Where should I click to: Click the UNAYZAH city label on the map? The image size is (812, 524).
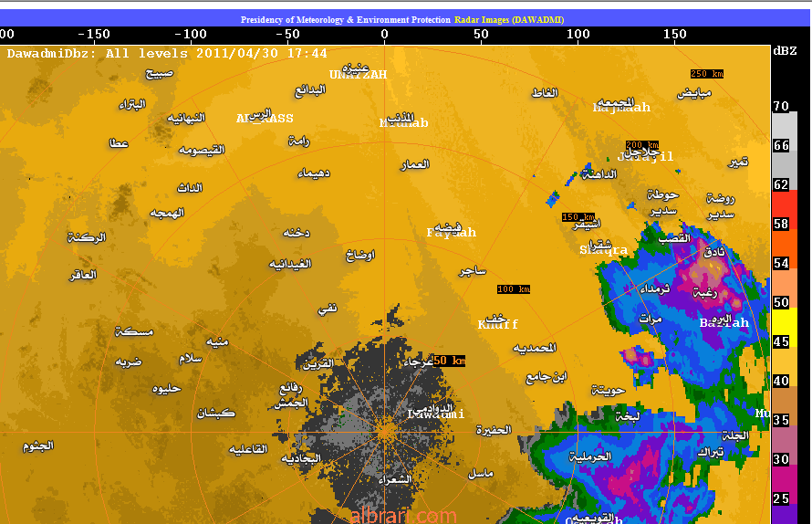coord(359,75)
